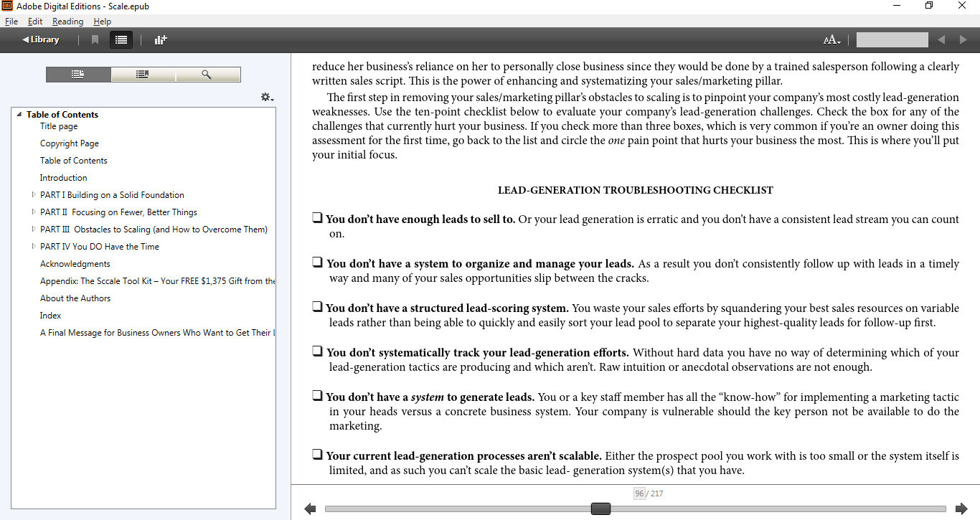Click 'organize and manage your leads' checkbox glyph
This screenshot has height=520, width=980.
(317, 263)
